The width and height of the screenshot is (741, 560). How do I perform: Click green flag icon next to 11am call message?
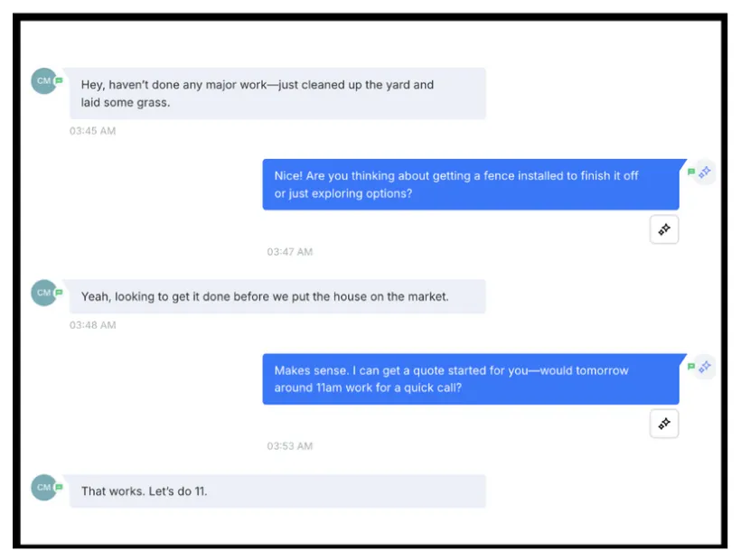(691, 367)
